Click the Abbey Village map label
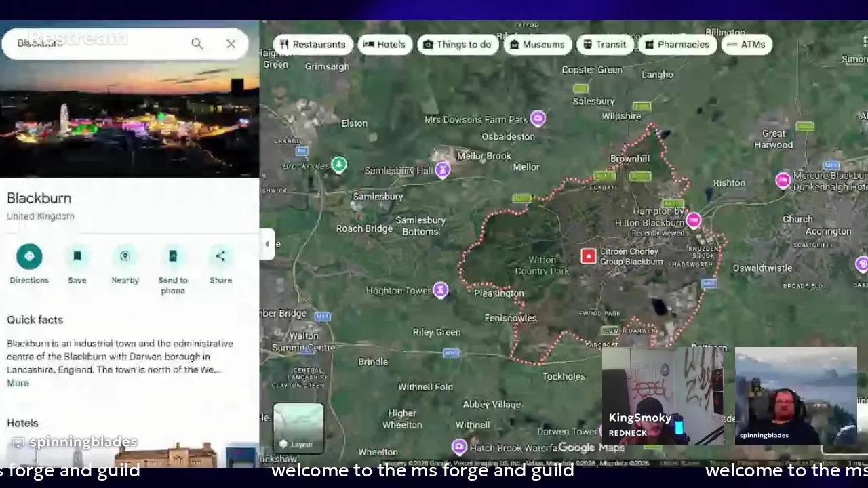 [492, 404]
